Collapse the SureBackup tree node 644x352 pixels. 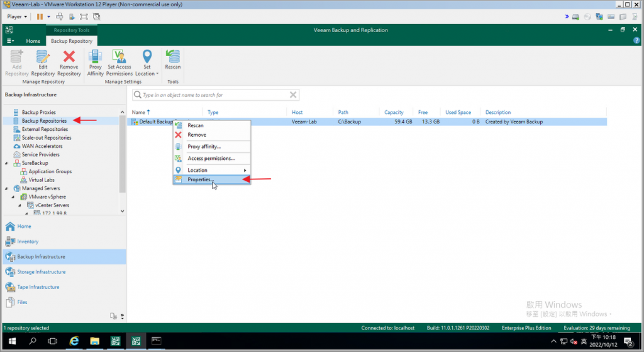[6, 163]
